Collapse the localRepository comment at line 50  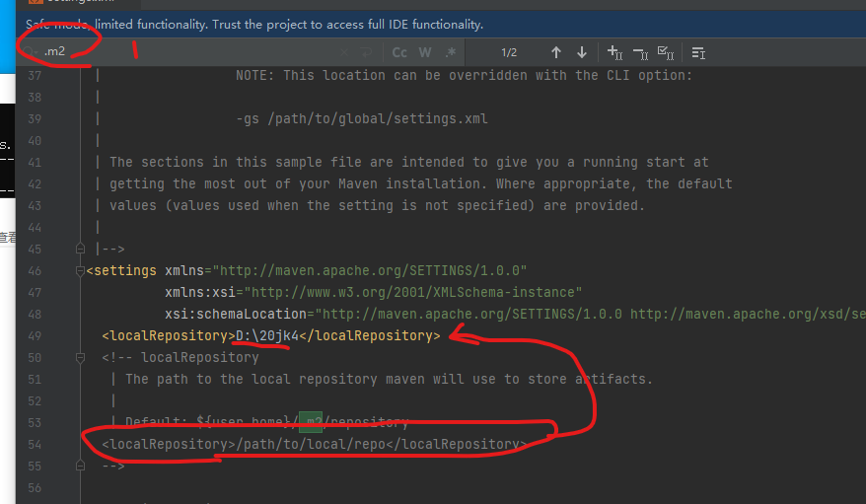[x=80, y=358]
